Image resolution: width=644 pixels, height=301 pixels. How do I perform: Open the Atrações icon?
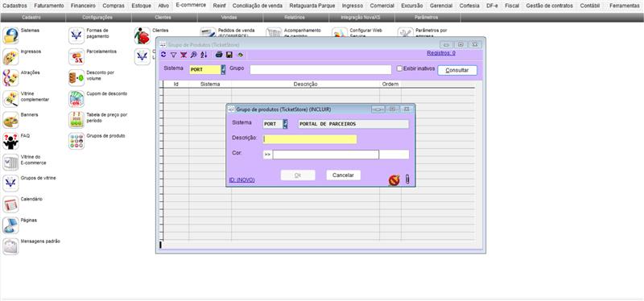10,78
